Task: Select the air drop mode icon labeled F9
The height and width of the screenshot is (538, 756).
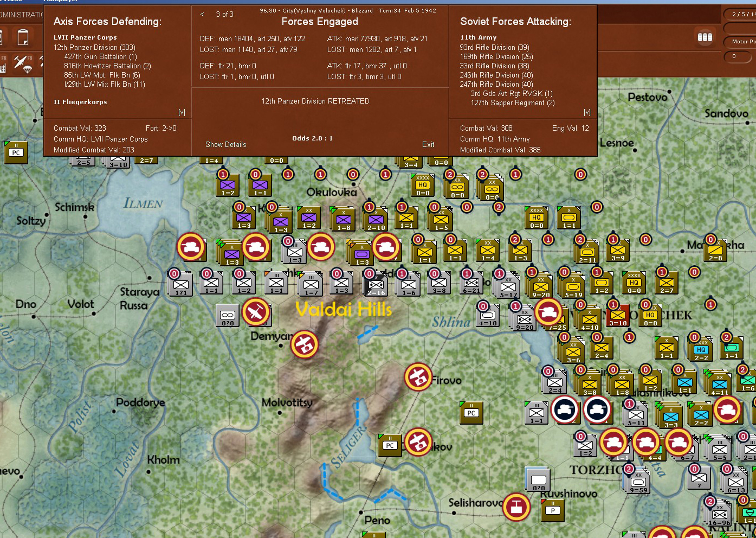Action: 23,64
